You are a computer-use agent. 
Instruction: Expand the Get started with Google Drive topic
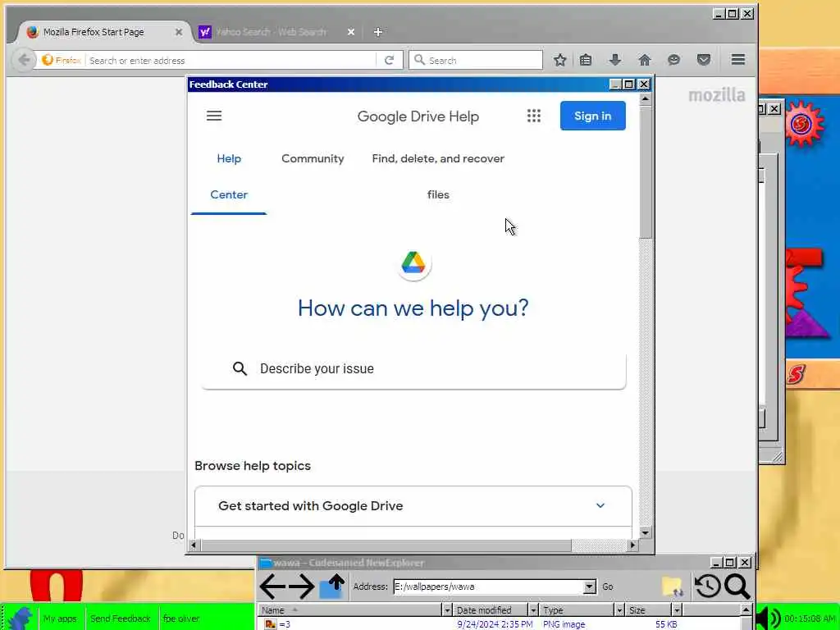(x=413, y=505)
